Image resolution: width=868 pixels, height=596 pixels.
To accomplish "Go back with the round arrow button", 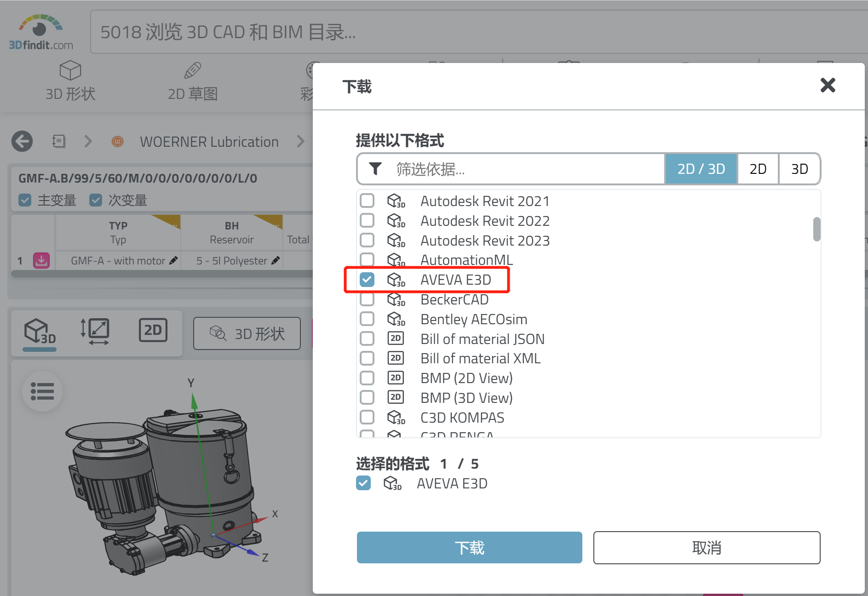I will (22, 141).
